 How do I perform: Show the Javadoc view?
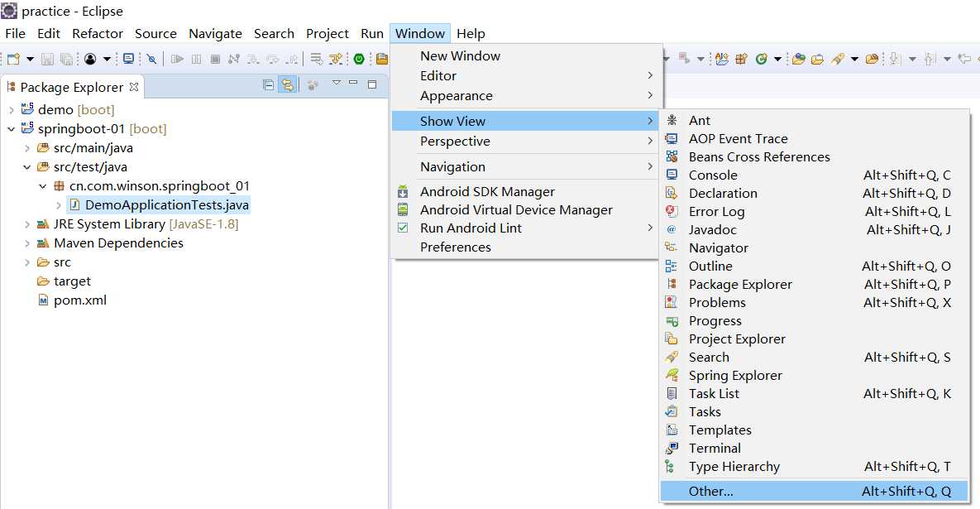click(x=814, y=229)
